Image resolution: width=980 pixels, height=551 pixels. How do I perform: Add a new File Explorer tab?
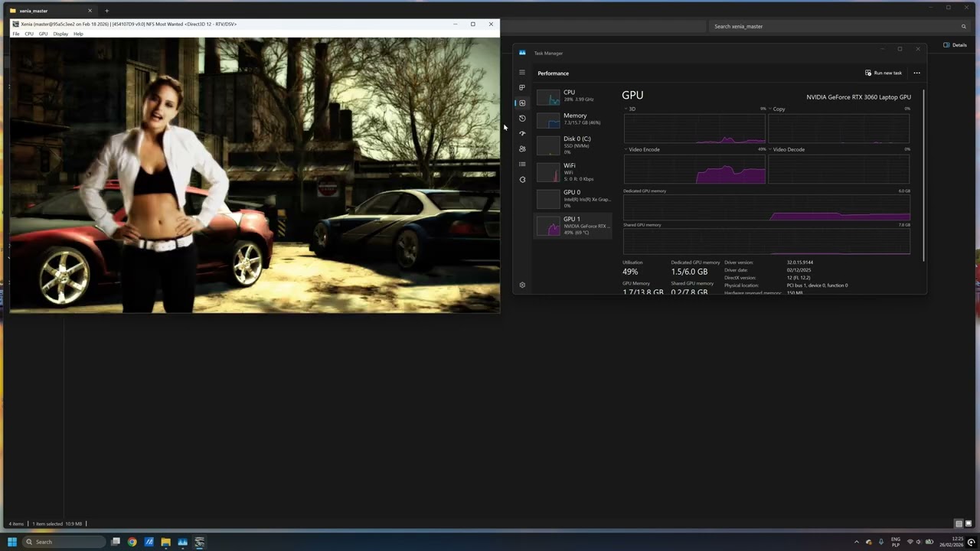coord(106,11)
